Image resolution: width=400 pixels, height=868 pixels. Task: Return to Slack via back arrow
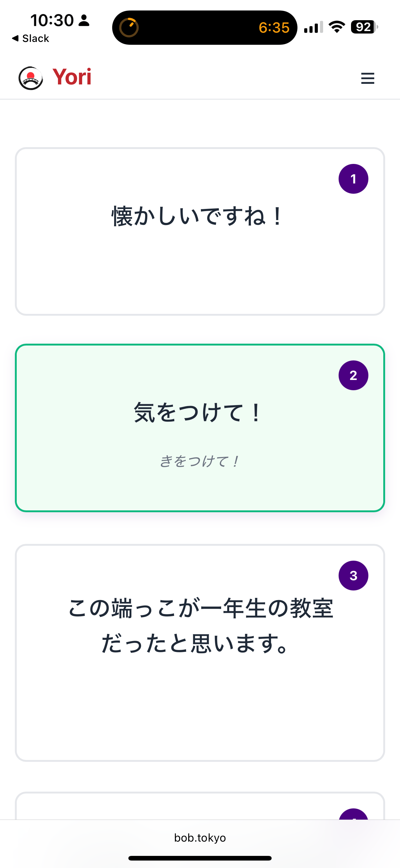point(30,38)
